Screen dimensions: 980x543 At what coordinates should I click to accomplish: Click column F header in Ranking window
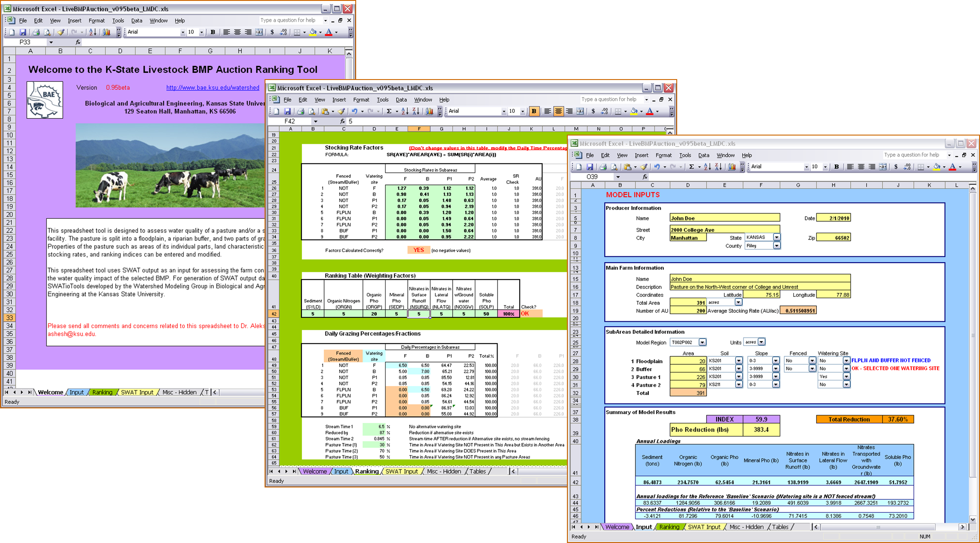coord(419,129)
